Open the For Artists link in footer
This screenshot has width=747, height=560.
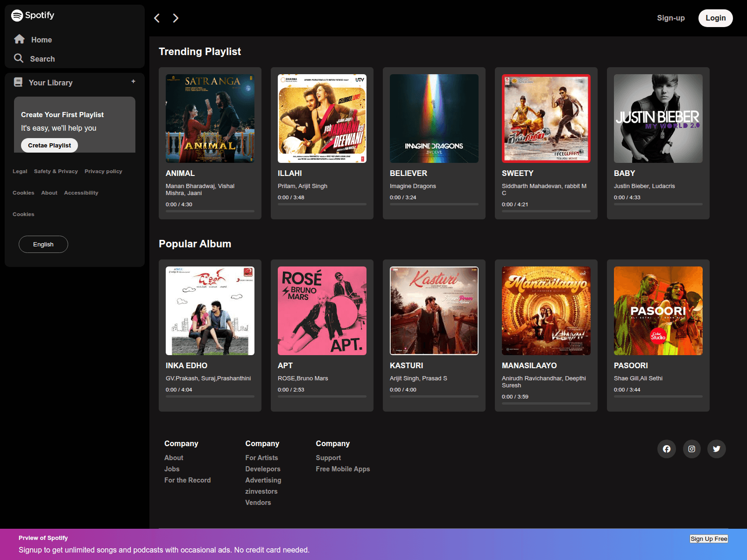pyautogui.click(x=261, y=457)
